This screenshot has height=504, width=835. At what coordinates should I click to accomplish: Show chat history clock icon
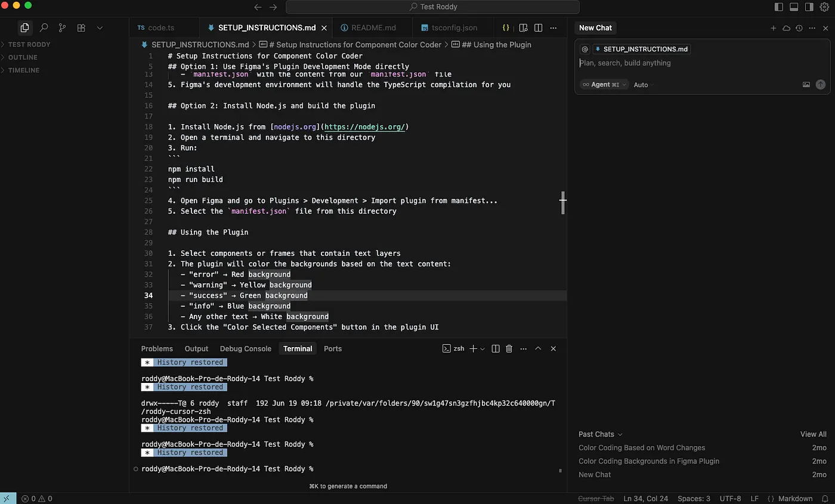799,28
